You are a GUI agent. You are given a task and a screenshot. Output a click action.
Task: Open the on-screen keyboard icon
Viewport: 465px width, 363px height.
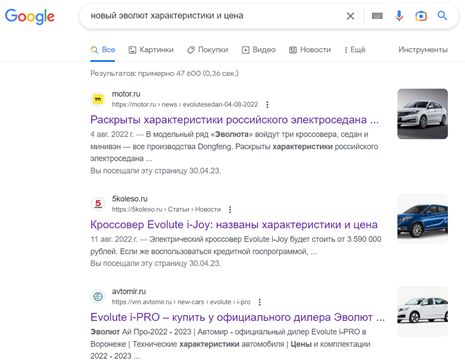(x=377, y=16)
